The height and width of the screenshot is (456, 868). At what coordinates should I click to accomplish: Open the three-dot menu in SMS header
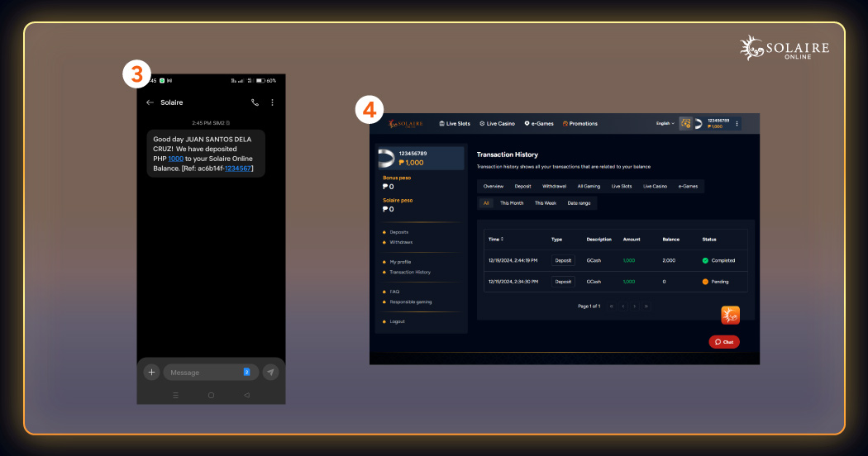pyautogui.click(x=272, y=102)
